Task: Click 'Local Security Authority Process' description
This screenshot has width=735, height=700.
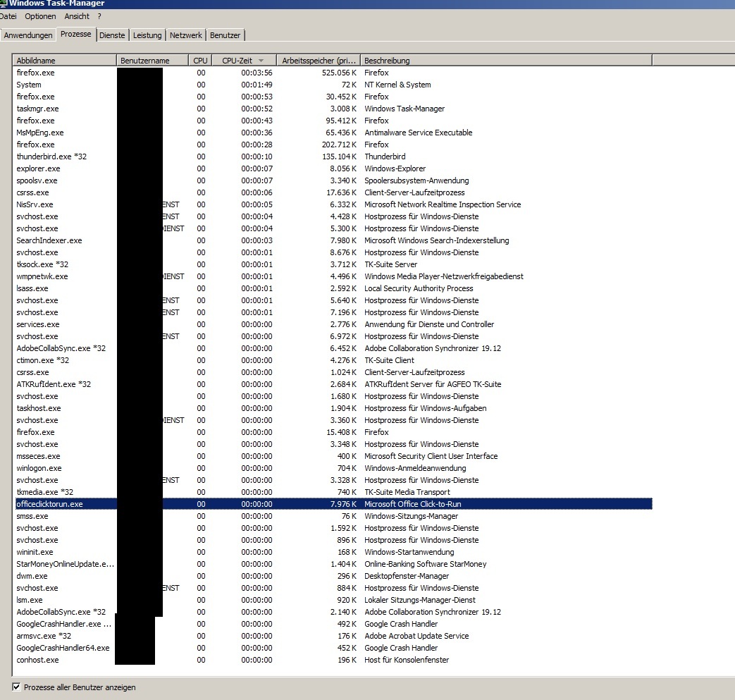Action: 419,288
